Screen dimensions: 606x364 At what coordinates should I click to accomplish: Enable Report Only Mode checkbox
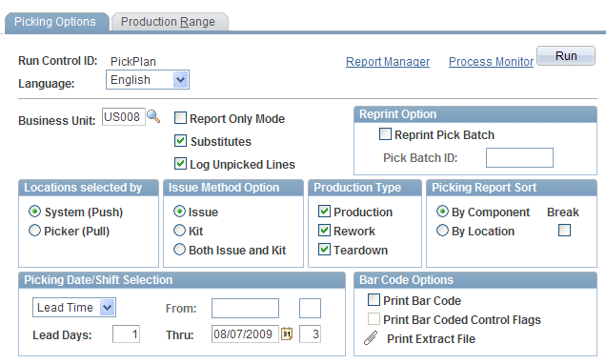tap(180, 118)
